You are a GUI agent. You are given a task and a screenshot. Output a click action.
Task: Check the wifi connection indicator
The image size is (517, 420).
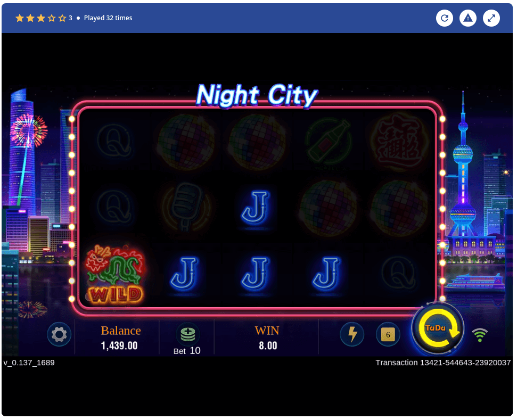(x=480, y=335)
